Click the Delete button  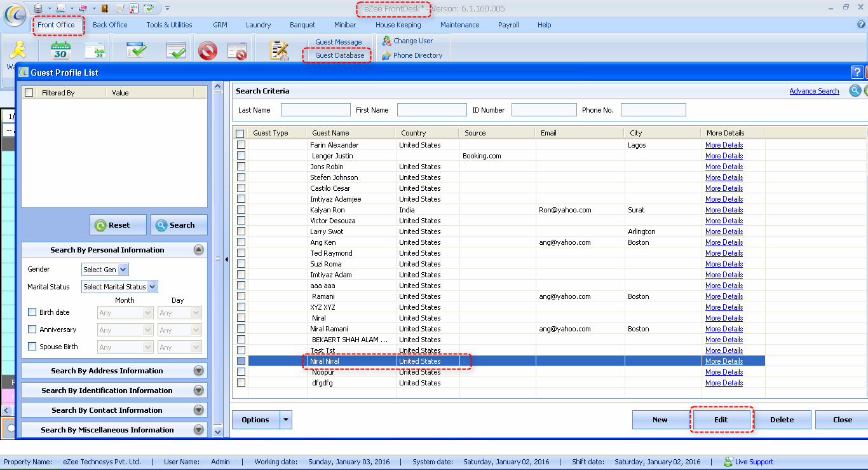782,420
